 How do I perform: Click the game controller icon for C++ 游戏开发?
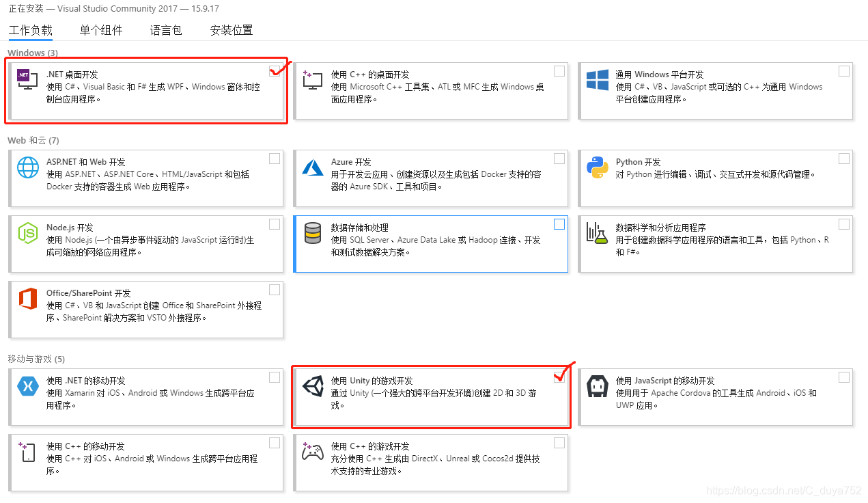(x=313, y=451)
